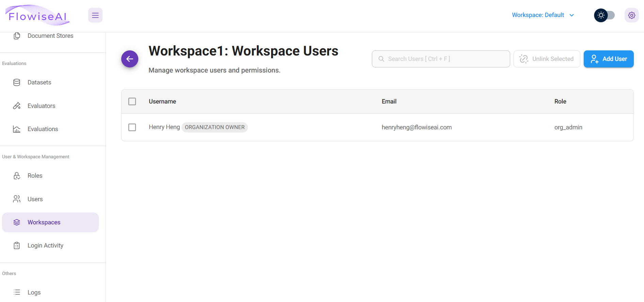Image resolution: width=644 pixels, height=302 pixels.
Task: Open the Users menu item
Action: tap(35, 199)
